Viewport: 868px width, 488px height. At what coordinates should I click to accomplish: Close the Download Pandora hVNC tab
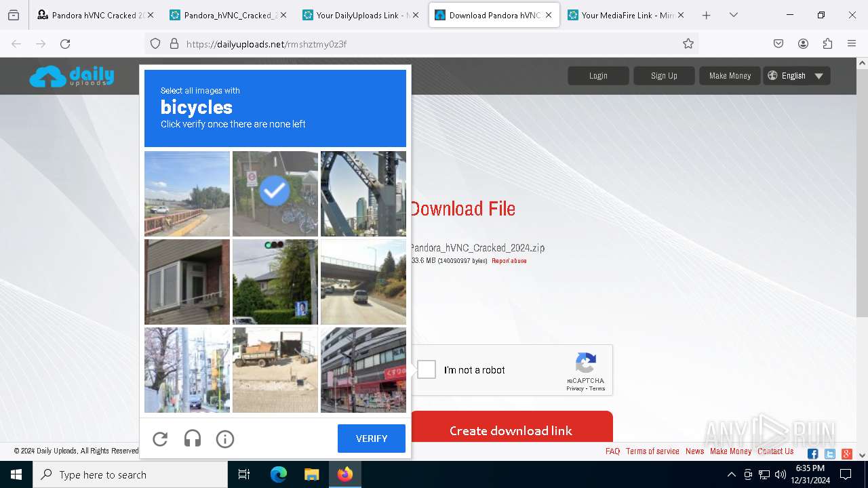[548, 15]
